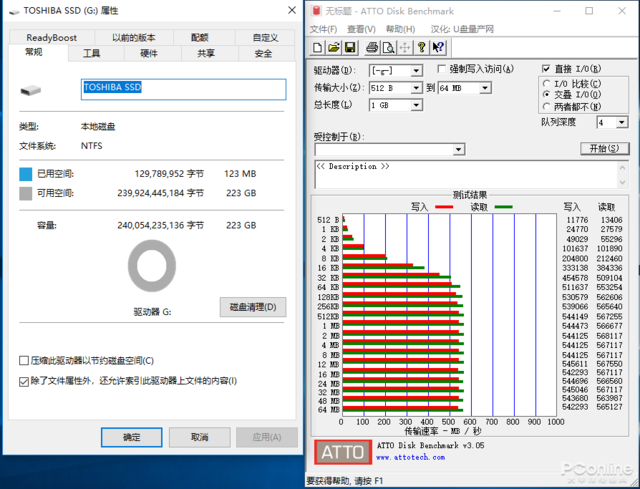Click the status bar help text
Screen dimensions: 640x489
(344, 481)
